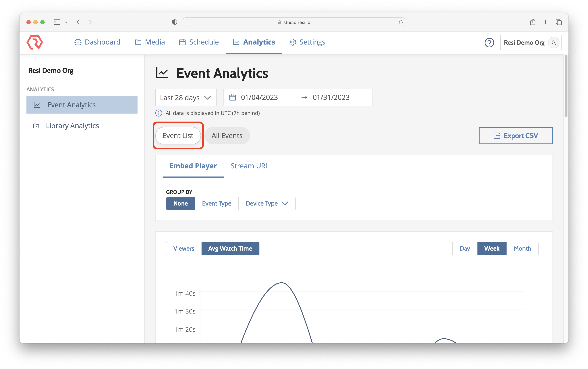Click the end date 01/31/2023 field
The image size is (588, 369).
(331, 98)
